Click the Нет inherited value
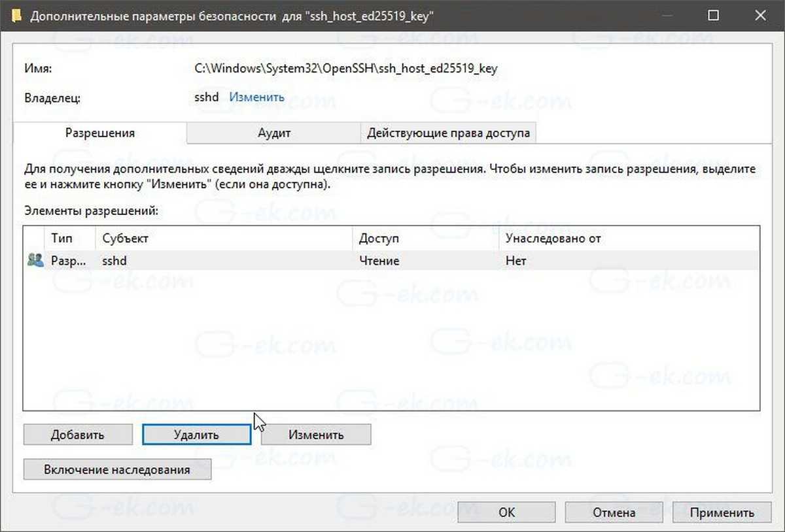Viewport: 785px width, 532px height. click(x=515, y=261)
